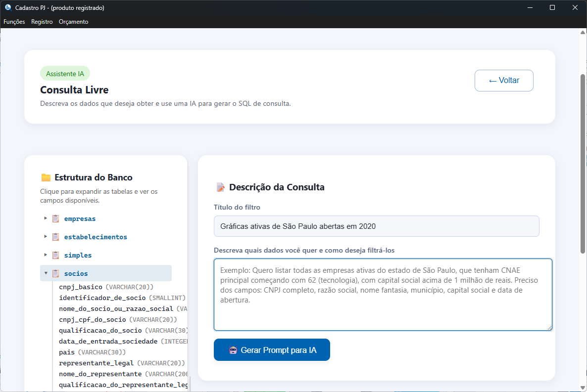This screenshot has height=392, width=587.
Task: Click the vertical scrollbar on the right
Action: [x=583, y=163]
